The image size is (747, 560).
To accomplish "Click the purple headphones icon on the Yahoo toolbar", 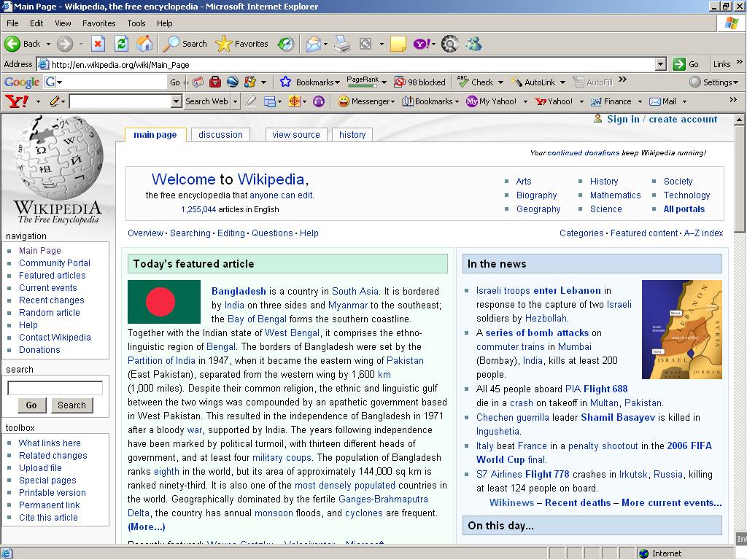I will 319,101.
